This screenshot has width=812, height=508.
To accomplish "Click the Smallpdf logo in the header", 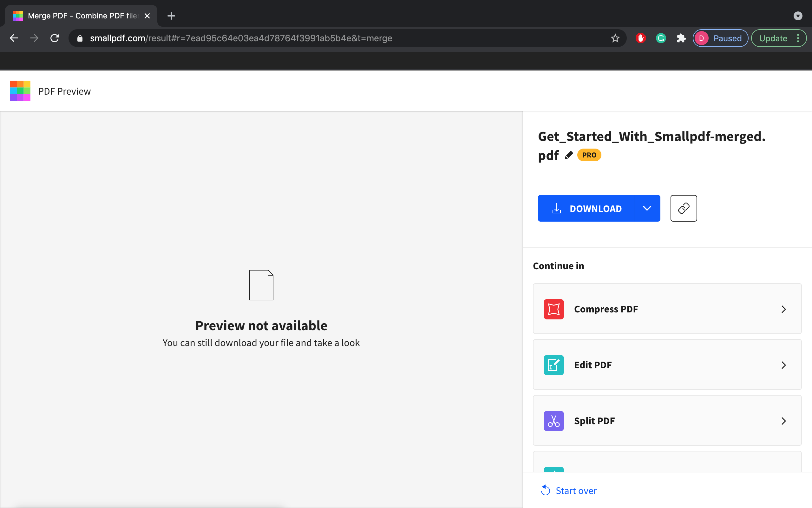I will point(20,91).
